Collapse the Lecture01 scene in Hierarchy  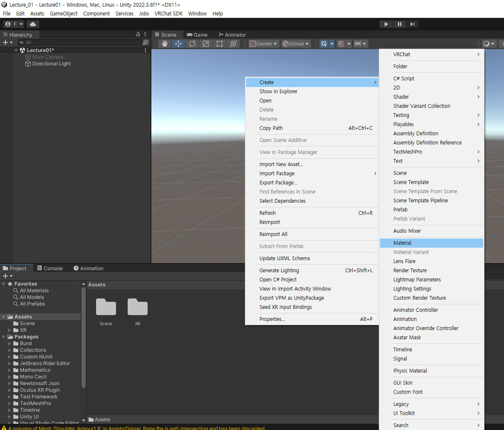[16, 50]
